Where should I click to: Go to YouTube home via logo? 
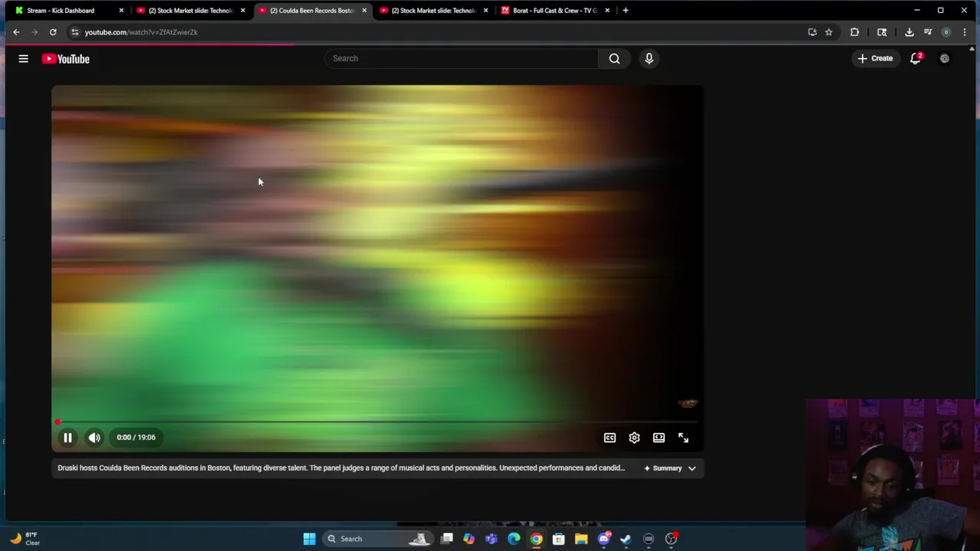[66, 59]
